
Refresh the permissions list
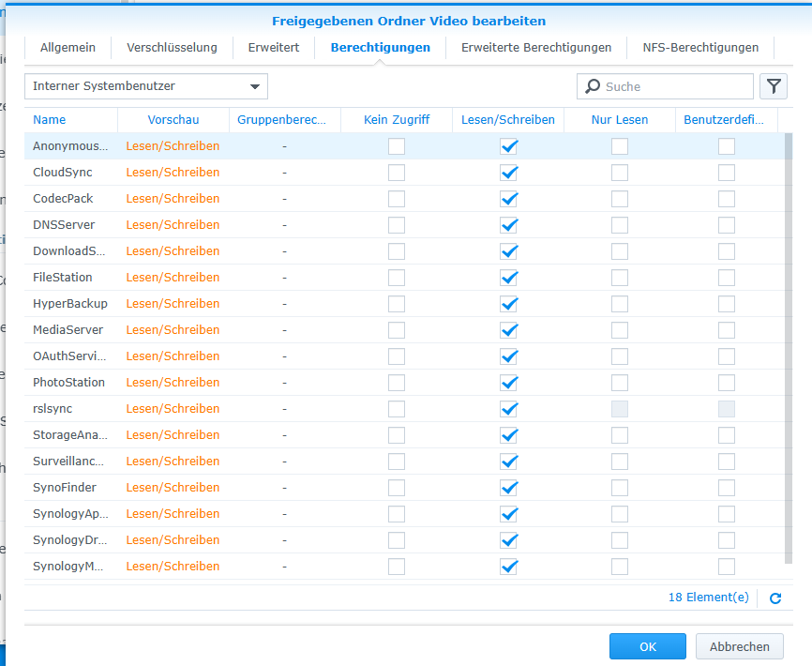(x=776, y=598)
